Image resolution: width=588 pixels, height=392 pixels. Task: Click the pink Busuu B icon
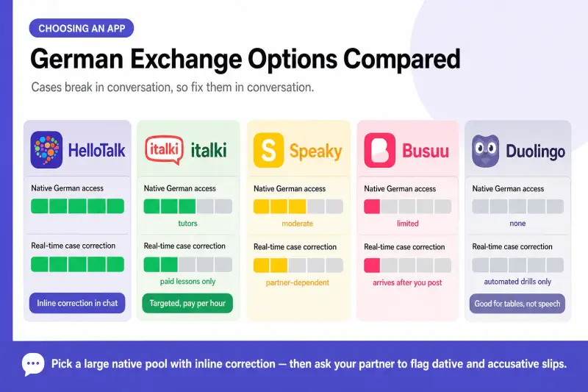379,150
